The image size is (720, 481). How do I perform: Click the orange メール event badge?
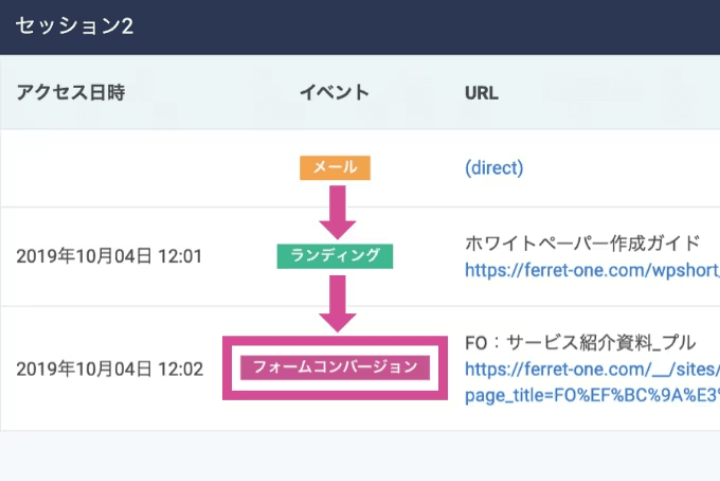coord(335,168)
